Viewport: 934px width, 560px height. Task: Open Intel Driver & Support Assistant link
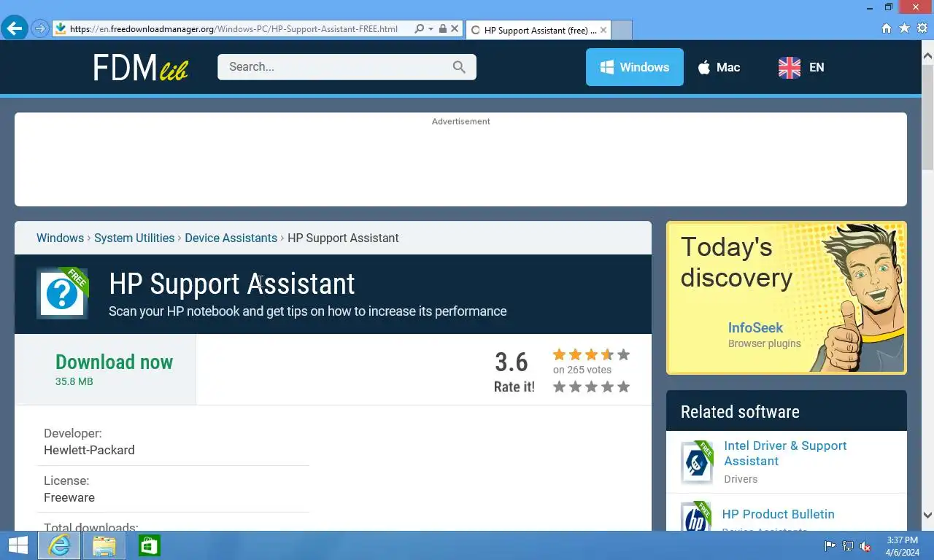point(785,453)
